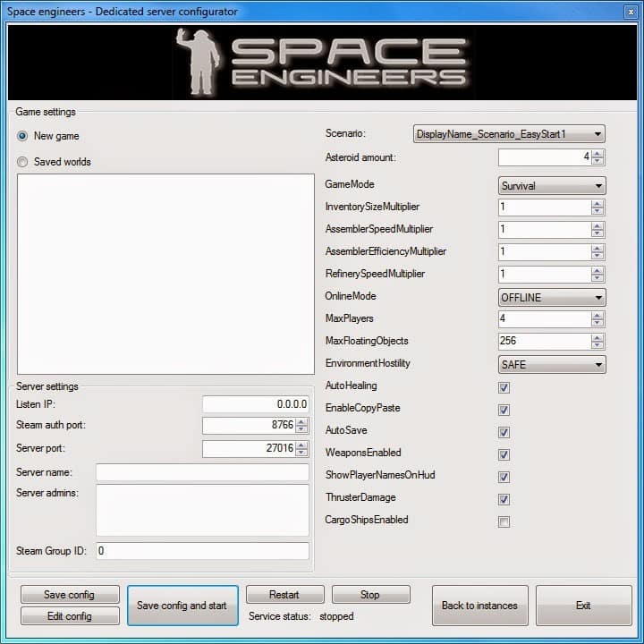Image resolution: width=644 pixels, height=644 pixels.
Task: Decrease Steam auth port with down arrow
Action: click(x=301, y=429)
